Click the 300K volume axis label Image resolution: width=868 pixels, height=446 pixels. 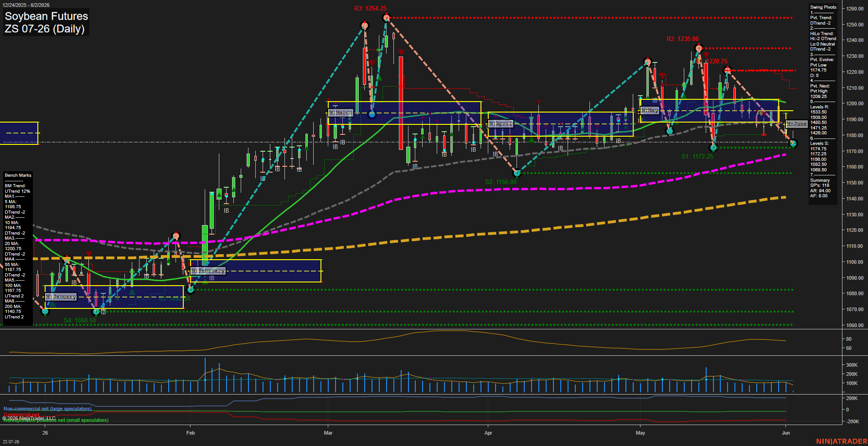tap(852, 365)
